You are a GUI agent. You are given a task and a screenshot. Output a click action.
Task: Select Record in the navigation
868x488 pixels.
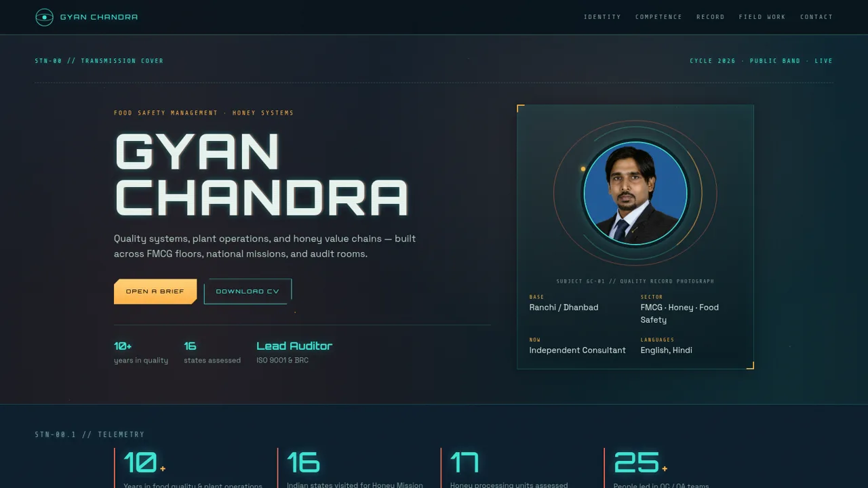pyautogui.click(x=711, y=17)
